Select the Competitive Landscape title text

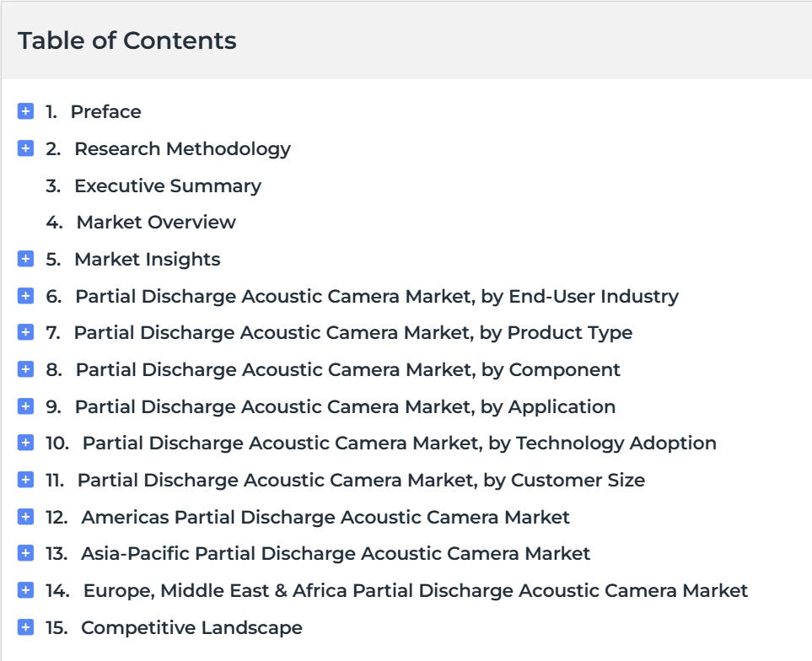pos(191,627)
